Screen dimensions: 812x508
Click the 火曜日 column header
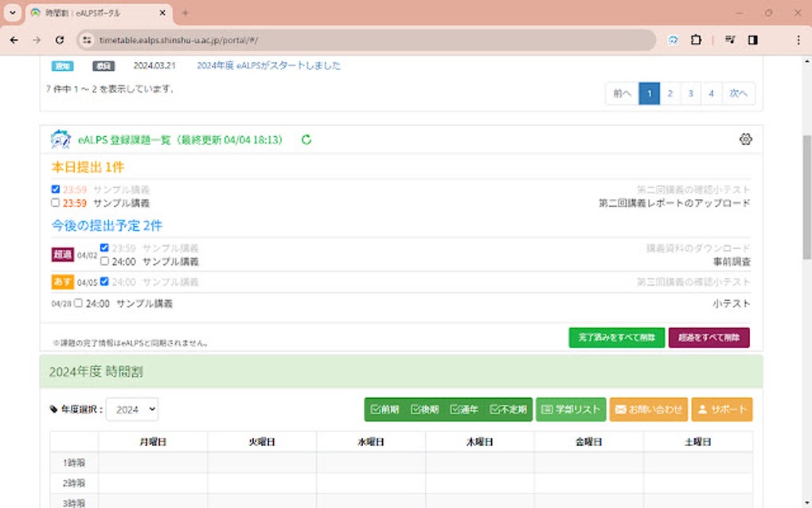(262, 442)
